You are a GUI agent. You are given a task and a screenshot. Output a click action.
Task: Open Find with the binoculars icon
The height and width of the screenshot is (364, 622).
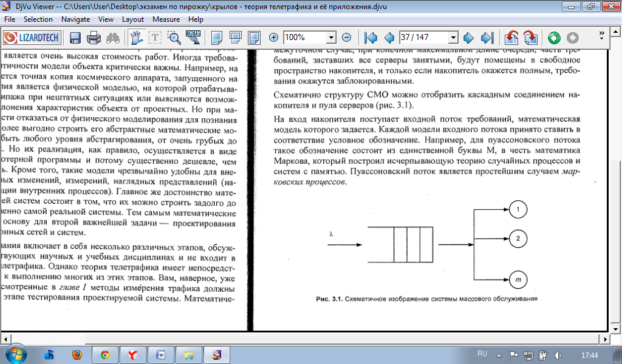(x=113, y=38)
